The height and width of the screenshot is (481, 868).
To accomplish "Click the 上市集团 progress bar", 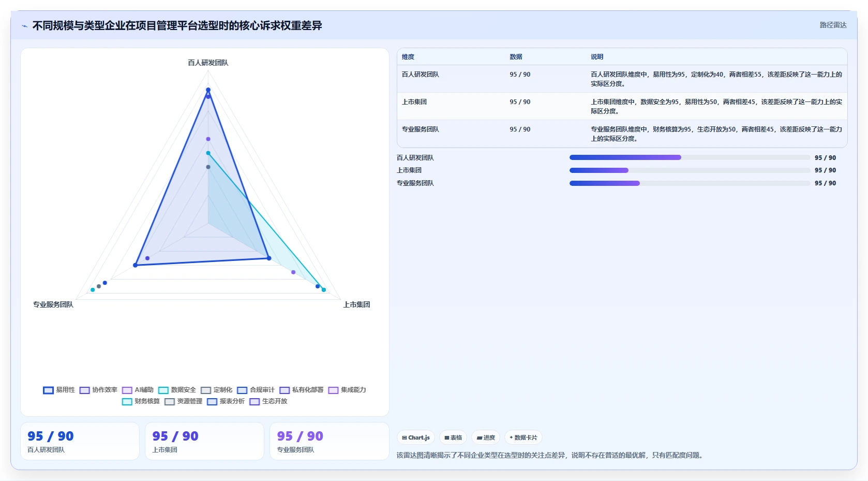I will (x=690, y=170).
